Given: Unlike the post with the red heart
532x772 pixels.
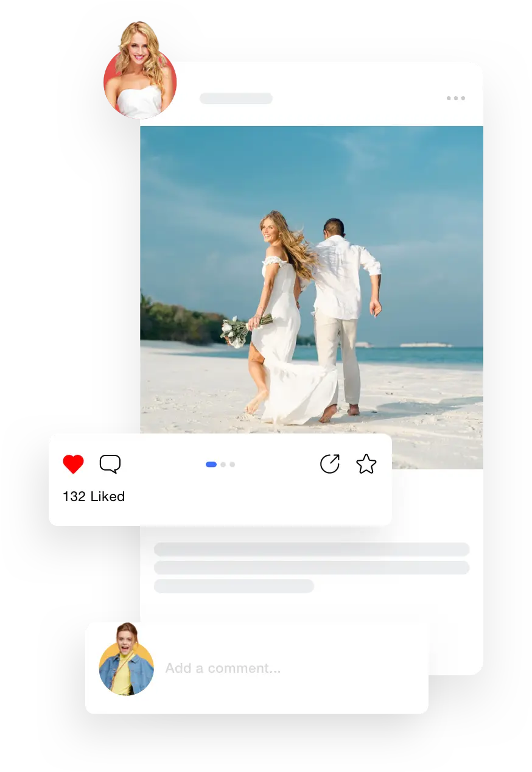Looking at the screenshot, I should point(73,464).
